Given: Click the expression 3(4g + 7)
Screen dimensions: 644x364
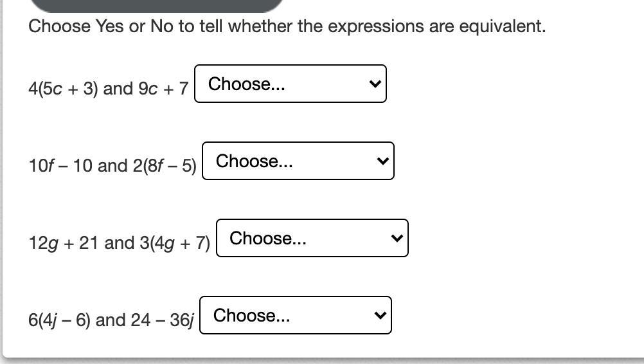Looking at the screenshot, I should click(x=174, y=242).
